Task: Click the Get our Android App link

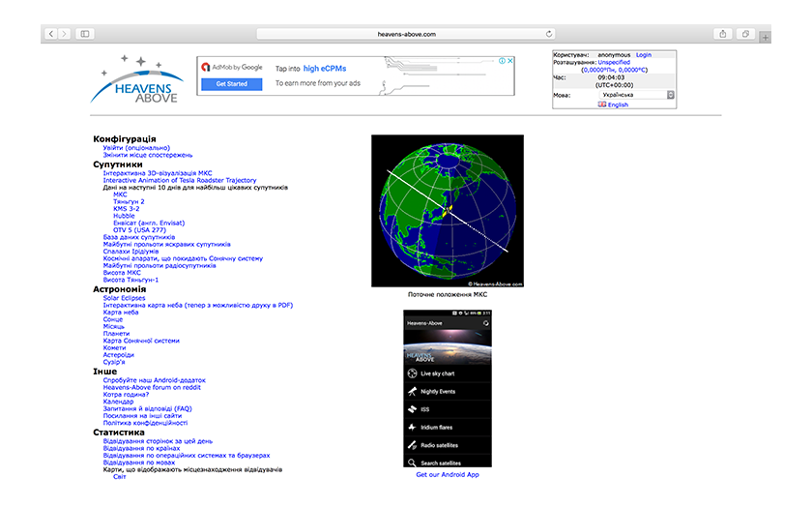Action: point(447,475)
